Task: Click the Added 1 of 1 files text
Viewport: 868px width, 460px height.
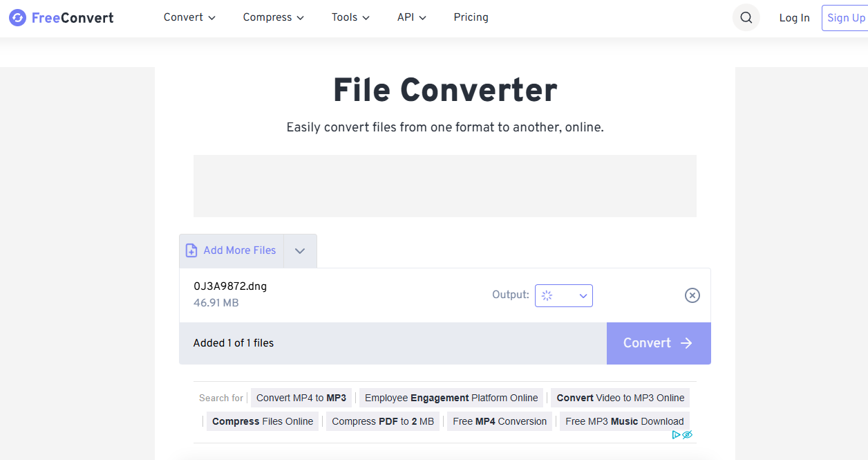Action: [234, 343]
